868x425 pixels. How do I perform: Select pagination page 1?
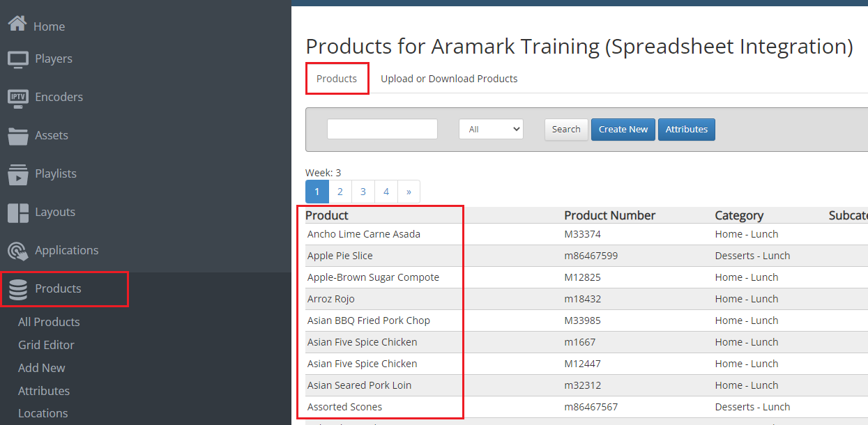coord(317,191)
